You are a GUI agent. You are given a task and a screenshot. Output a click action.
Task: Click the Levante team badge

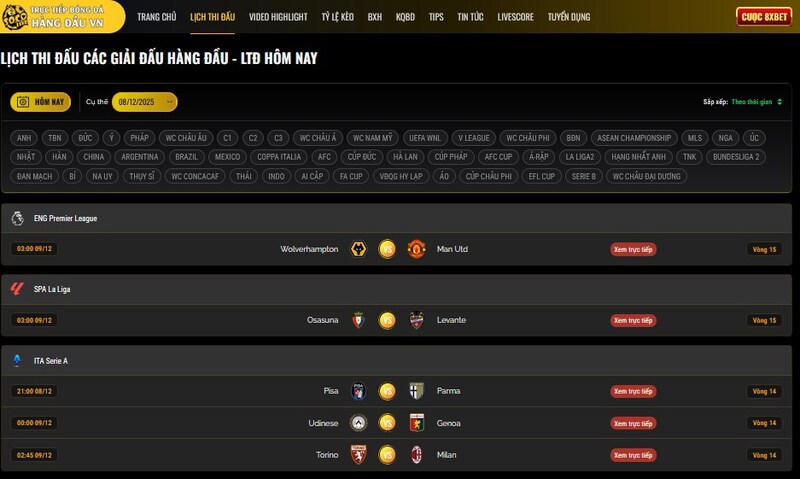pyautogui.click(x=416, y=320)
